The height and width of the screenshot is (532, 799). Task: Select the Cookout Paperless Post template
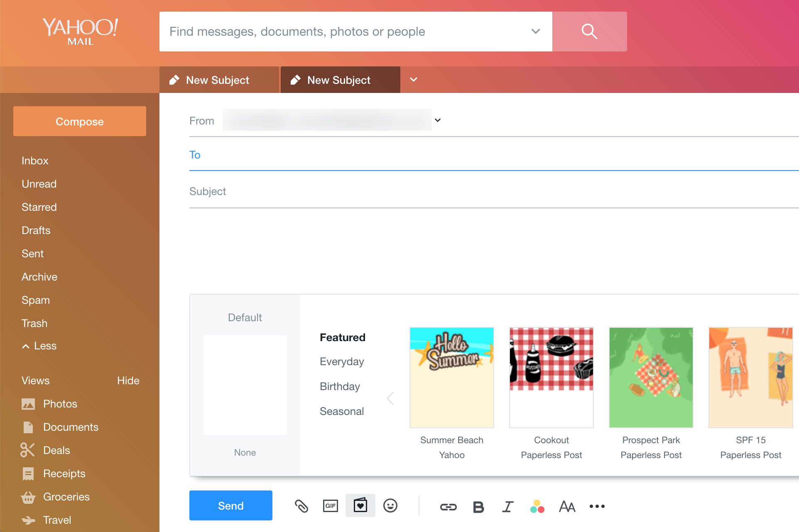point(550,378)
